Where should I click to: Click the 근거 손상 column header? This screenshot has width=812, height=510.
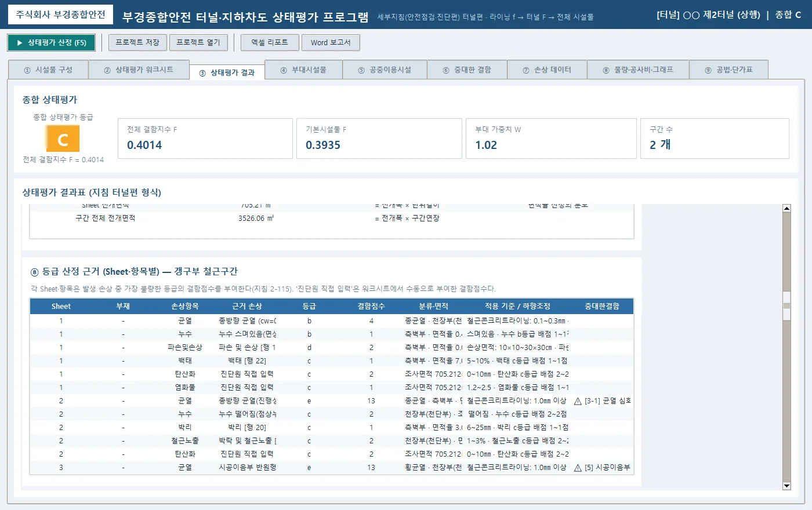point(247,306)
